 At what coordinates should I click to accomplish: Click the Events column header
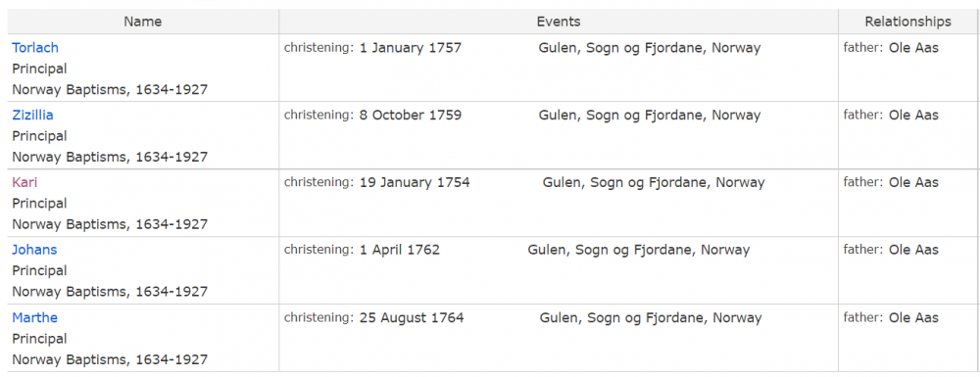tap(559, 22)
